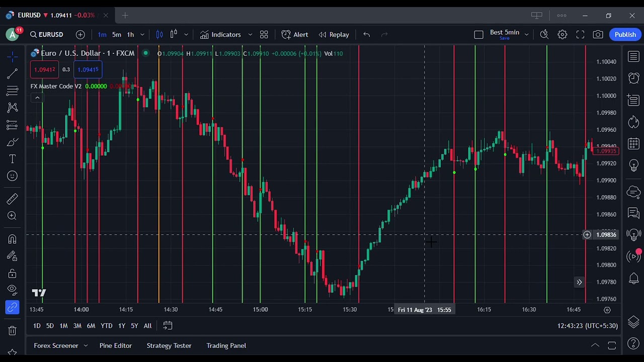Select the trend line drawing tool
The width and height of the screenshot is (644, 362).
pos(12,74)
